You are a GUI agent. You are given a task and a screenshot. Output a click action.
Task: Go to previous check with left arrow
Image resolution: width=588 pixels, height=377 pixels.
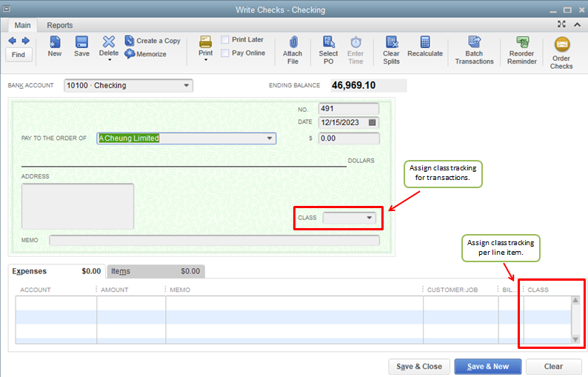point(12,41)
